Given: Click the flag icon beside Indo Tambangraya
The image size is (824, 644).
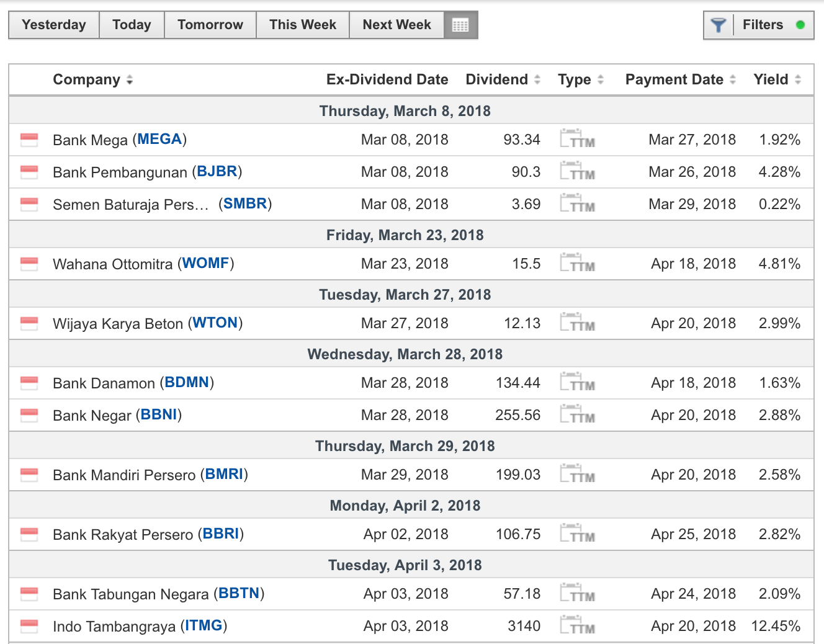Looking at the screenshot, I should tap(29, 626).
